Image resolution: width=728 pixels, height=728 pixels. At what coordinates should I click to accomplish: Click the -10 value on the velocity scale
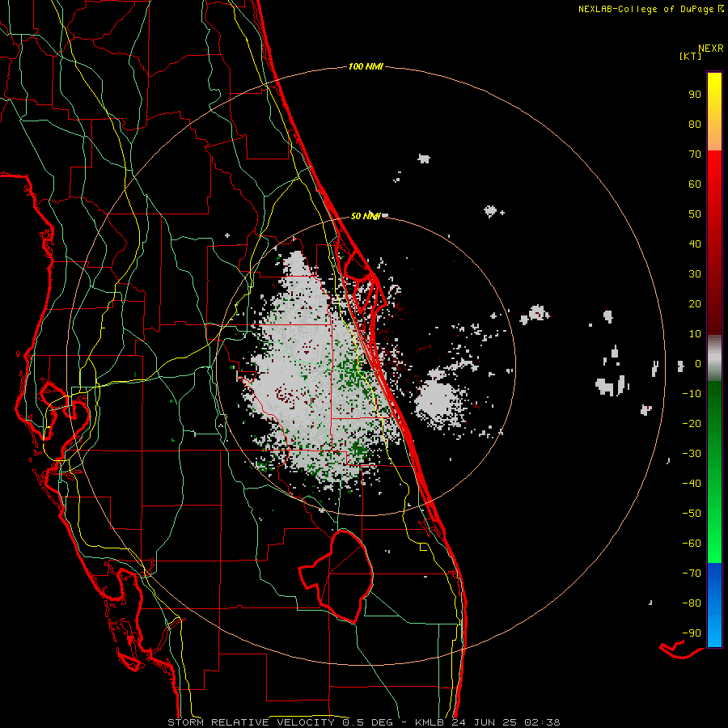(x=692, y=394)
